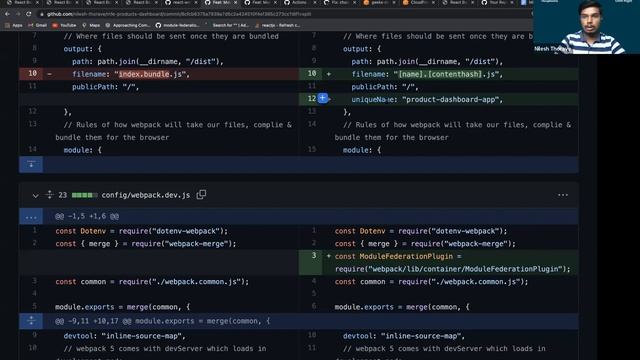Click left-side require("dotenv-webpack") line
This screenshot has height=360, width=640.
[x=142, y=231]
